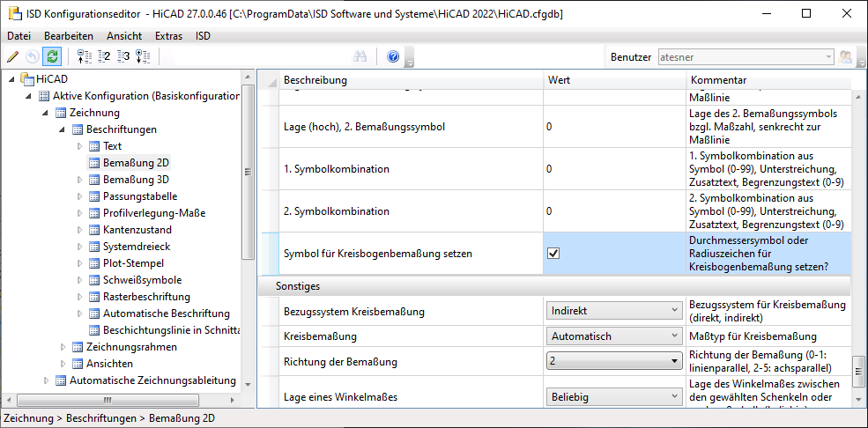
Task: Select Systemdreieck tree item
Action: click(x=137, y=247)
